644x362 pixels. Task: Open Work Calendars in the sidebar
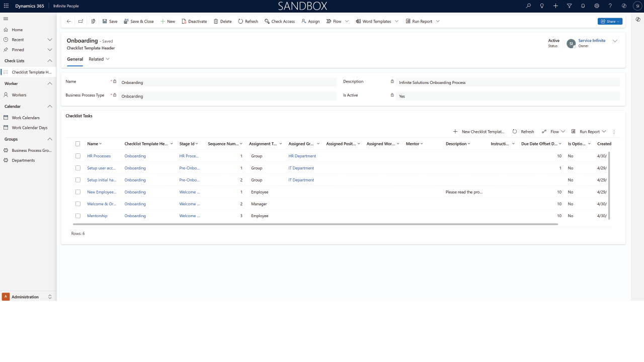click(26, 118)
